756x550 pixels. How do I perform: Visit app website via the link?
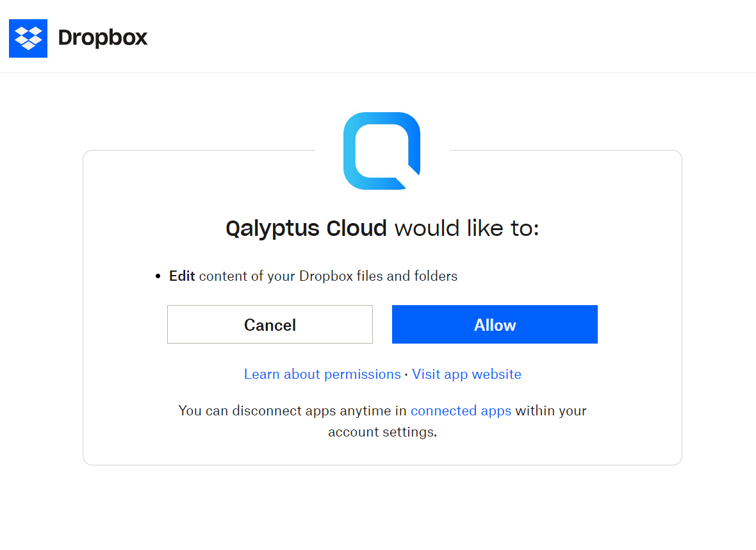click(x=466, y=374)
